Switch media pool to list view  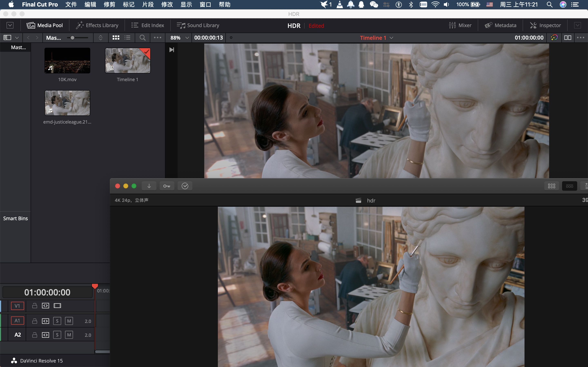[x=128, y=38]
